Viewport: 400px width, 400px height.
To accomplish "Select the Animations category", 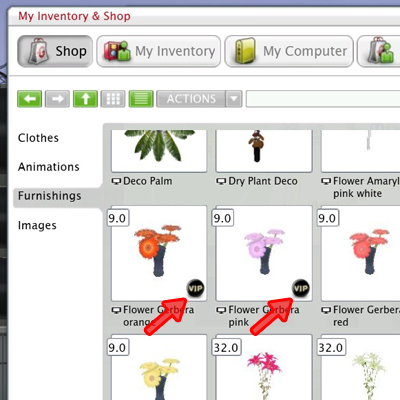I will pos(49,167).
